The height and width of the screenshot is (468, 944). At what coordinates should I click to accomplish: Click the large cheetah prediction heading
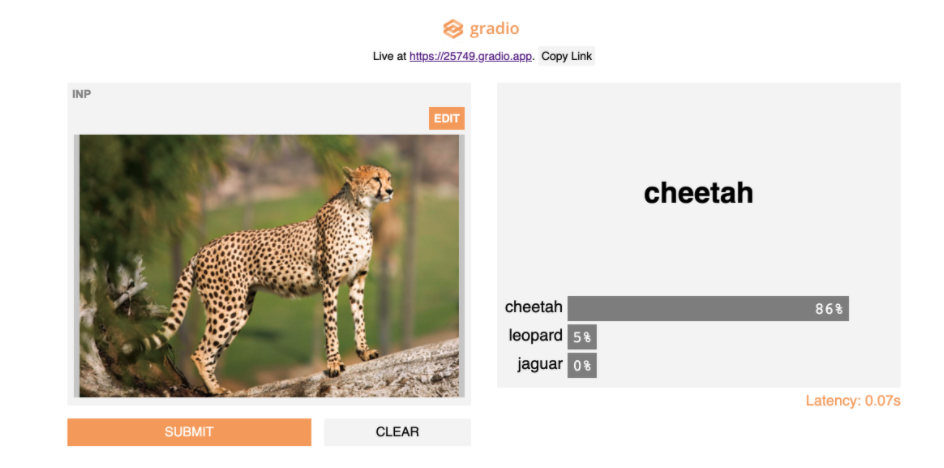tap(698, 193)
